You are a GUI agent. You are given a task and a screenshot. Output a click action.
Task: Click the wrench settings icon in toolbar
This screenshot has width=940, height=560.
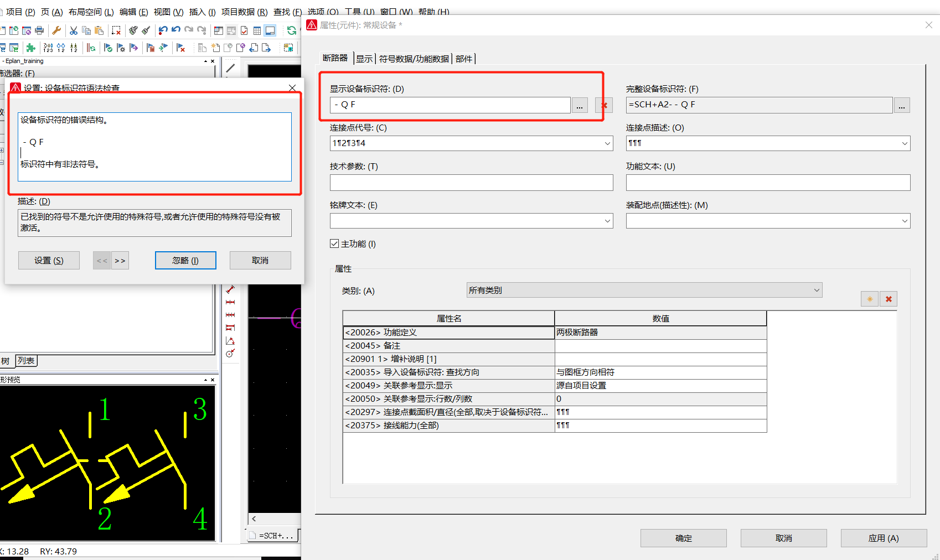click(56, 30)
